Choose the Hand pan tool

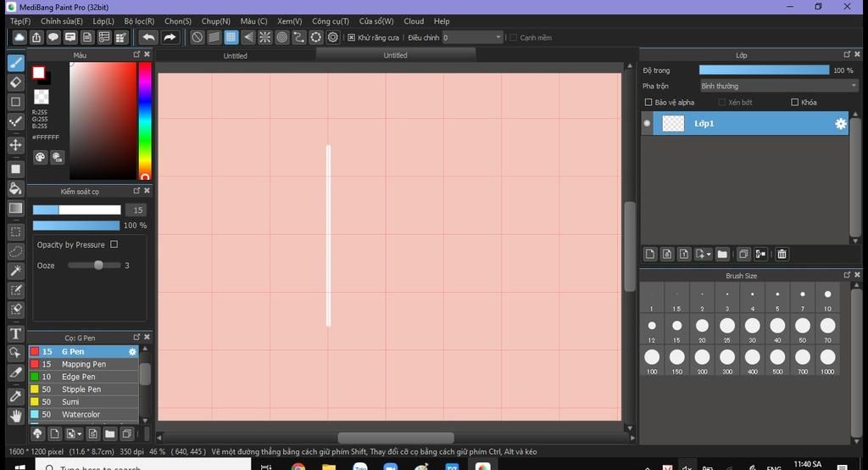point(15,415)
